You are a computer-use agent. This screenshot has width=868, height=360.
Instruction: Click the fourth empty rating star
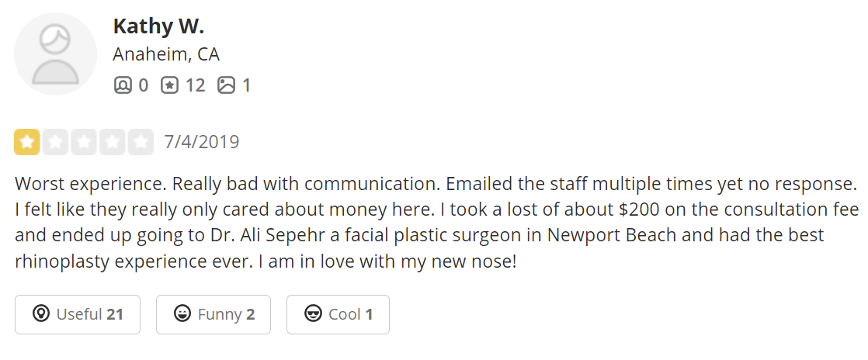point(112,142)
